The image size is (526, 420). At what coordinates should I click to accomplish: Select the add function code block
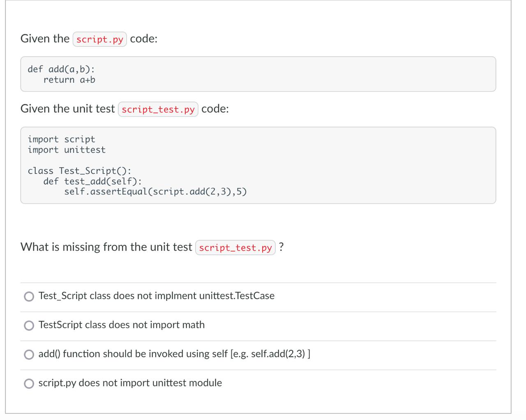point(258,74)
